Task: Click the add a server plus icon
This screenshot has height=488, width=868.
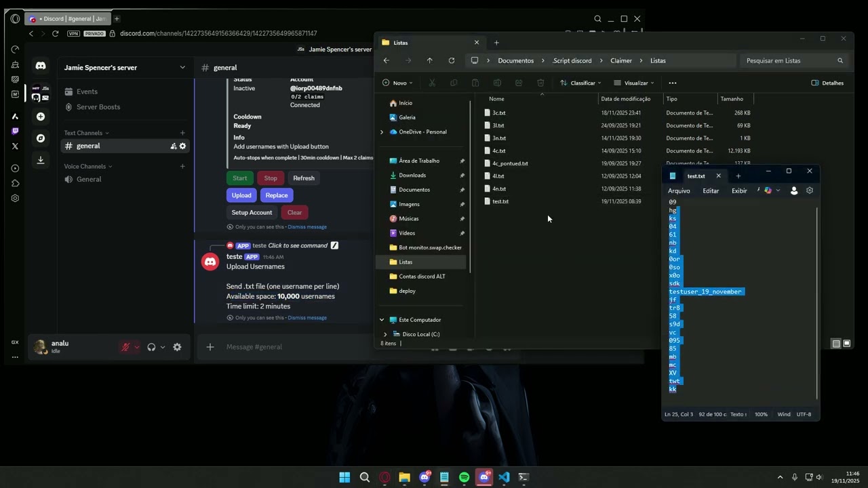Action: pos(41,117)
